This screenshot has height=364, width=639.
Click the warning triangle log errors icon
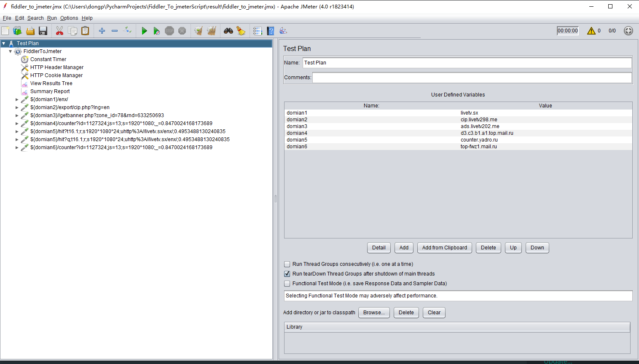[x=591, y=31]
